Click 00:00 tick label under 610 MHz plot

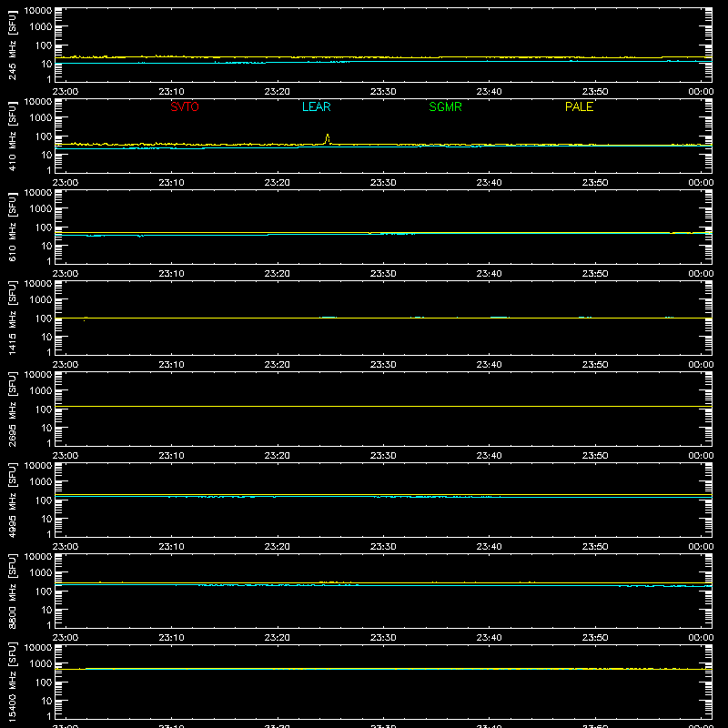(x=701, y=274)
